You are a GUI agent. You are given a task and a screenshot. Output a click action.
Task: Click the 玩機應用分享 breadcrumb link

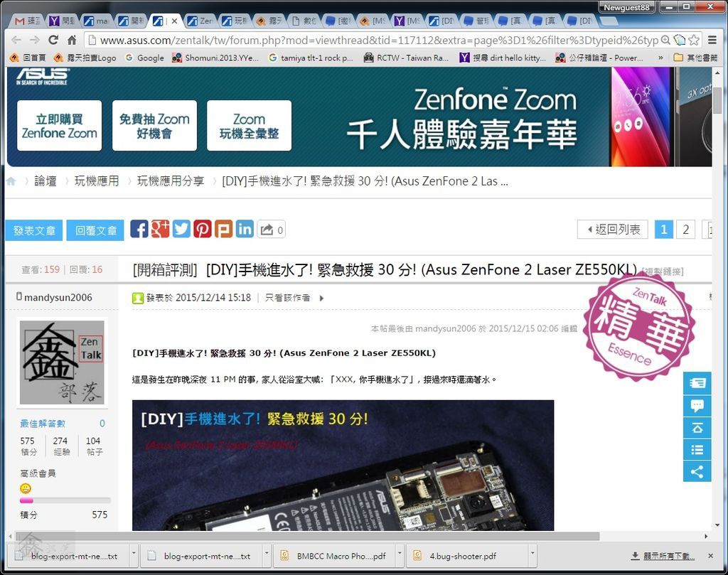pyautogui.click(x=171, y=181)
